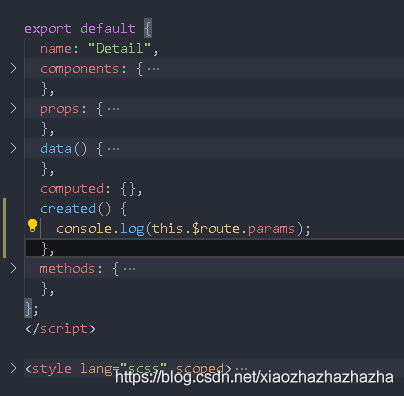Expand the folded methods block

pos(13,268)
